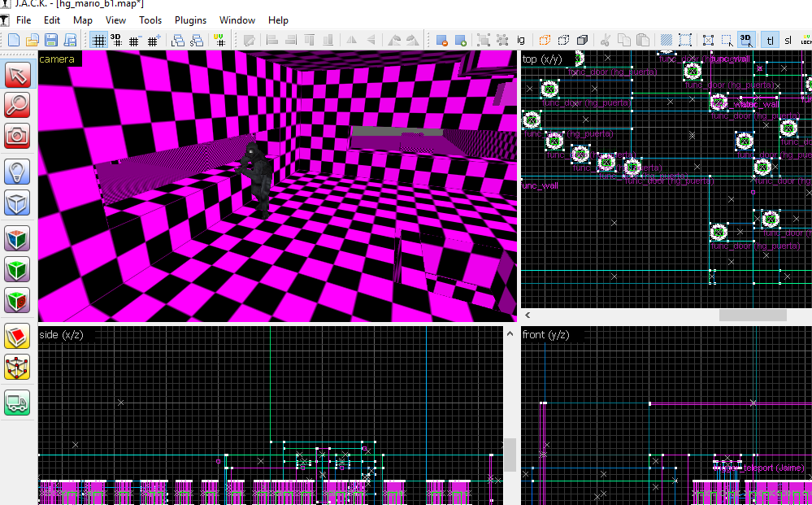The image size is (812, 505).
Task: Click the Save window state icon
Action: point(197,40)
